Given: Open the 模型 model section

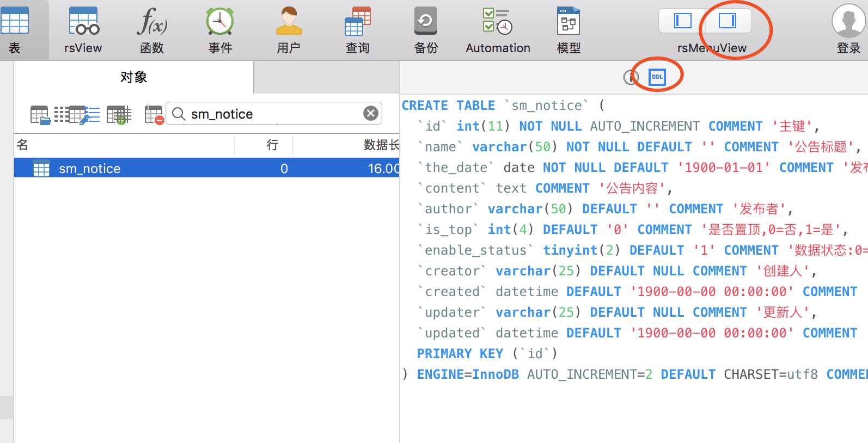Looking at the screenshot, I should (569, 30).
